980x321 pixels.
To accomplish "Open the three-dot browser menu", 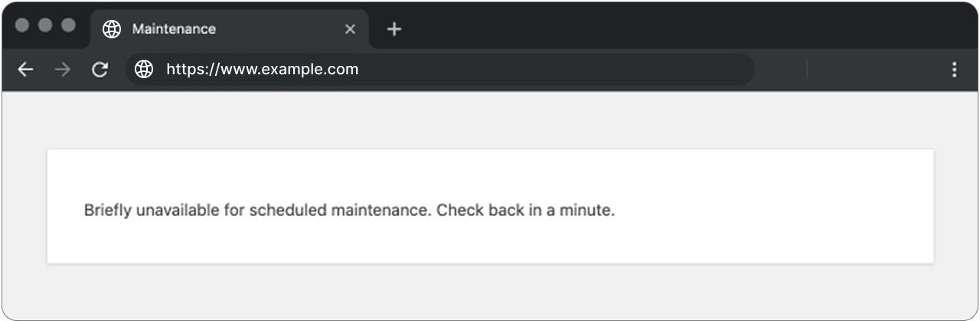I will 954,70.
